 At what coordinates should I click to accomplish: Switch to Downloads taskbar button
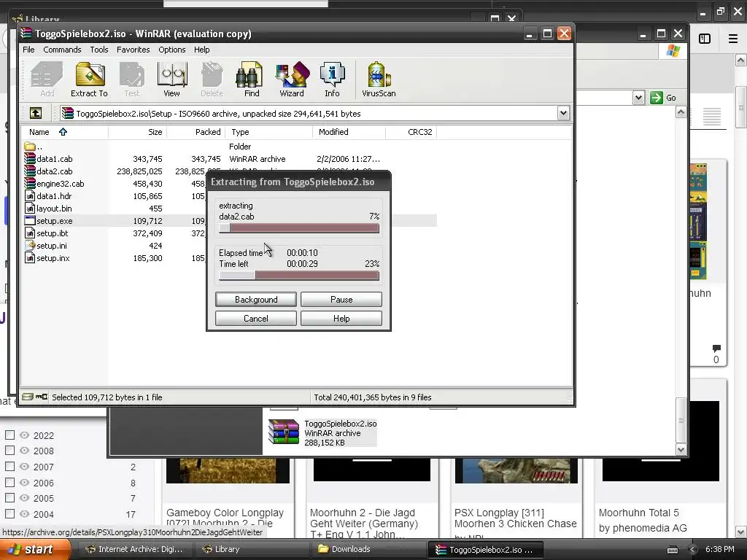(368, 549)
